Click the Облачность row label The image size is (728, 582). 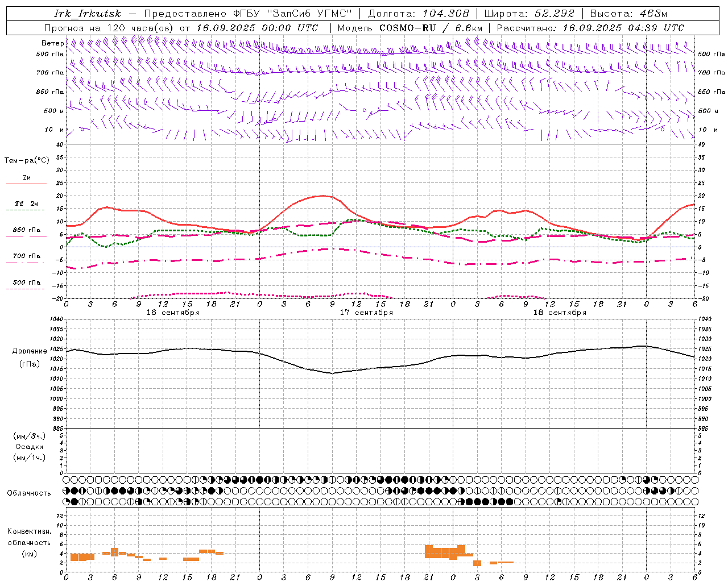click(29, 493)
